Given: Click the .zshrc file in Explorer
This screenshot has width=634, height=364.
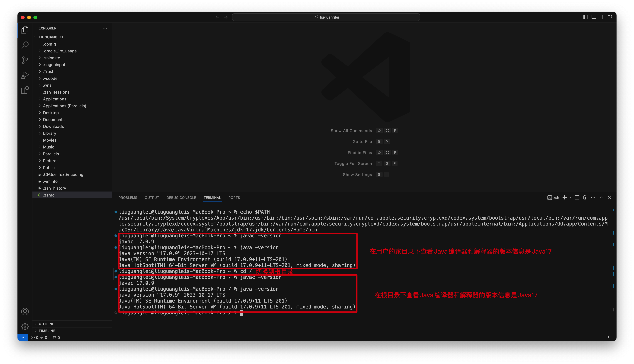Looking at the screenshot, I should coord(49,195).
